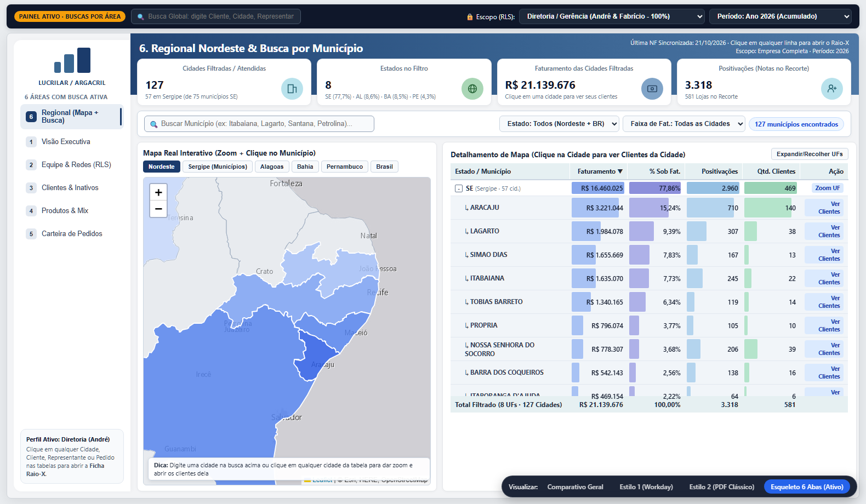Select the Pernambuco map tab
The image size is (866, 504).
point(345,167)
